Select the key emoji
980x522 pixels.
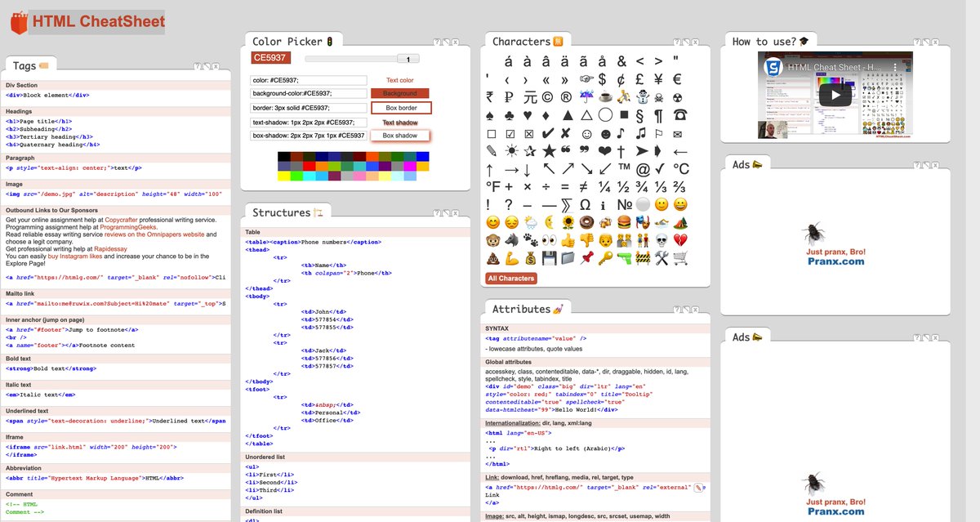coord(605,258)
